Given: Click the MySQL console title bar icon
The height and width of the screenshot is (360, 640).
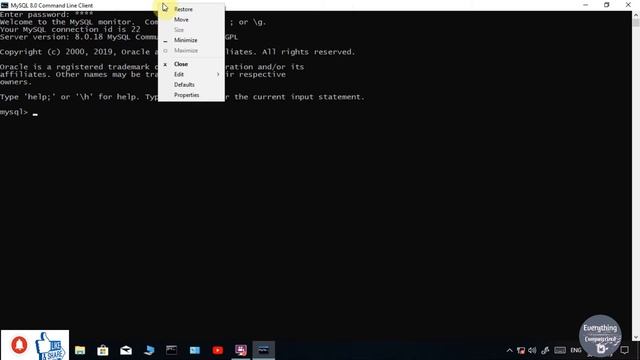Looking at the screenshot, I should (x=4, y=5).
